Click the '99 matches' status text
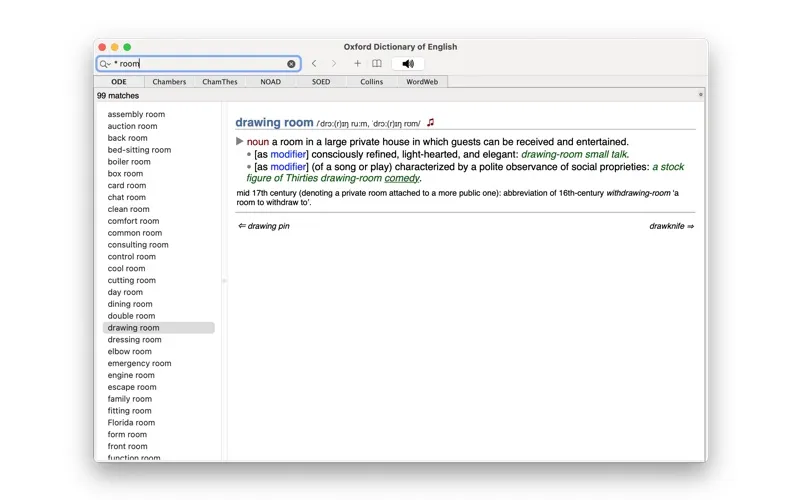Viewport: 800px width, 500px height. pos(118,95)
